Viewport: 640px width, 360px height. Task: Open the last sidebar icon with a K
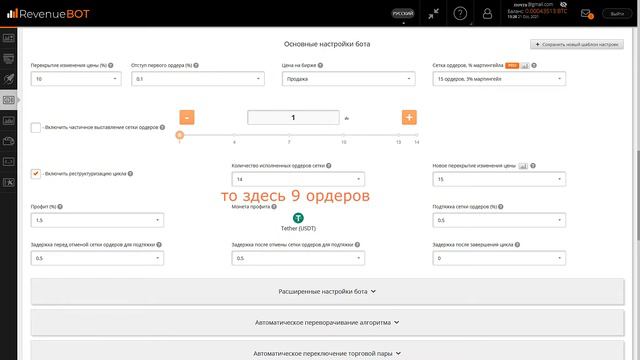(x=9, y=182)
